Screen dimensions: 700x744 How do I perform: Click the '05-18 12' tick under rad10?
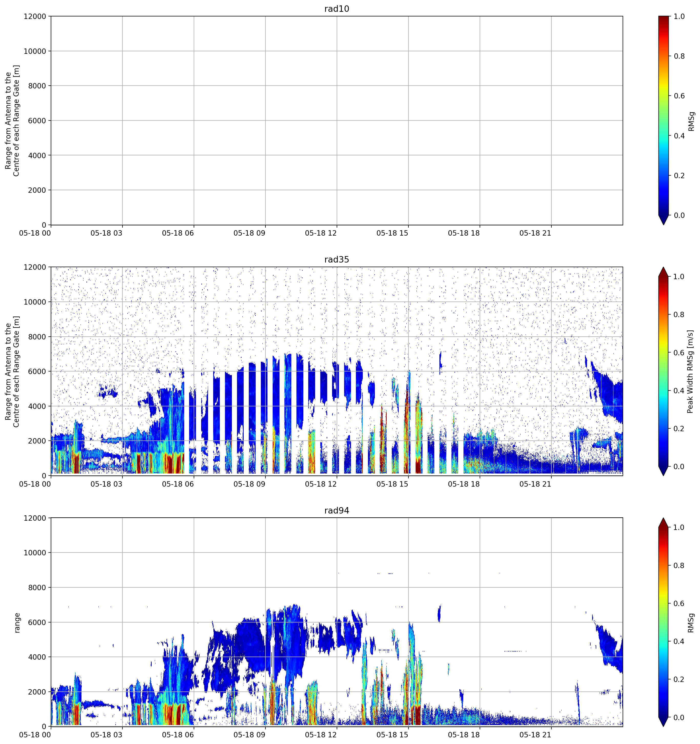[321, 233]
